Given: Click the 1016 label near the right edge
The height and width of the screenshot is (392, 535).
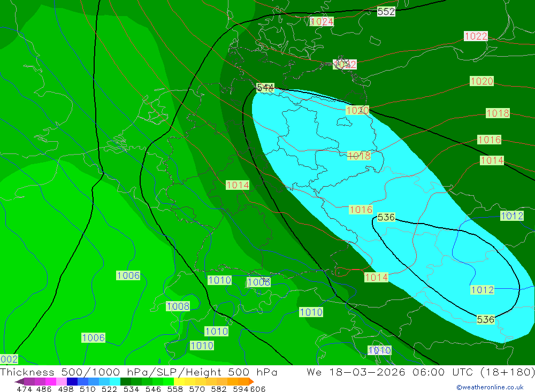Looking at the screenshot, I should pyautogui.click(x=489, y=140).
